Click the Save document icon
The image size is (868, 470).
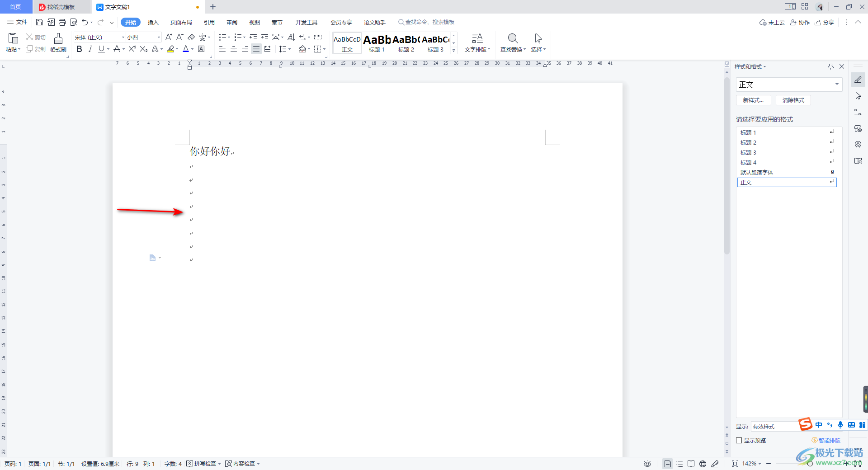39,22
